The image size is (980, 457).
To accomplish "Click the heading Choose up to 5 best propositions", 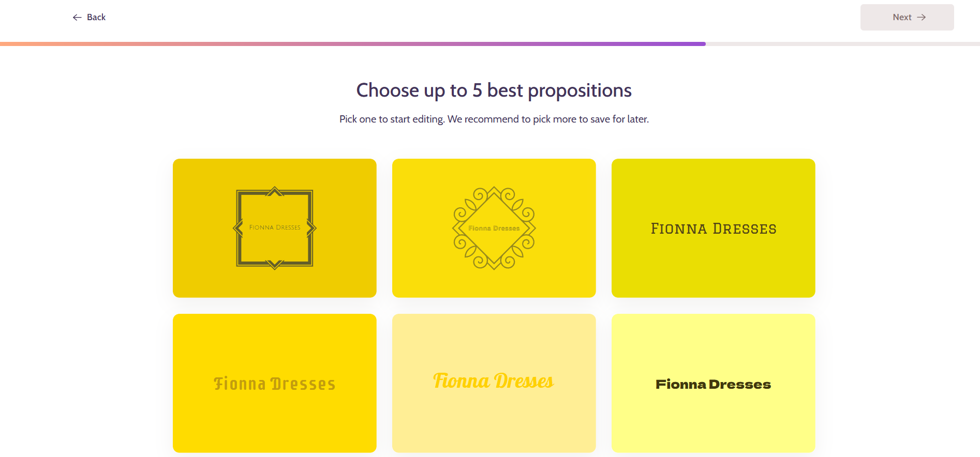I will (493, 90).
